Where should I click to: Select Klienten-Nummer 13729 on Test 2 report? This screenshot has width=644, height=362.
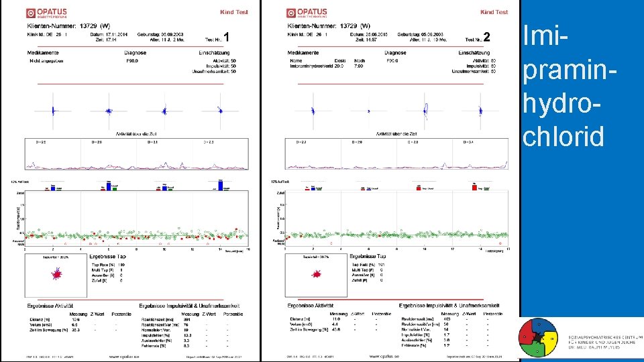(x=329, y=26)
